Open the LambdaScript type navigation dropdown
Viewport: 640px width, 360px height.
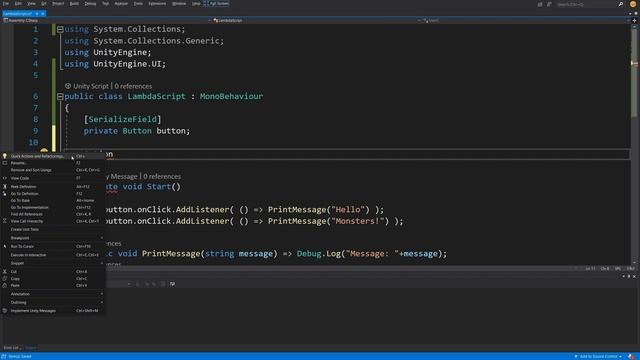(316, 20)
